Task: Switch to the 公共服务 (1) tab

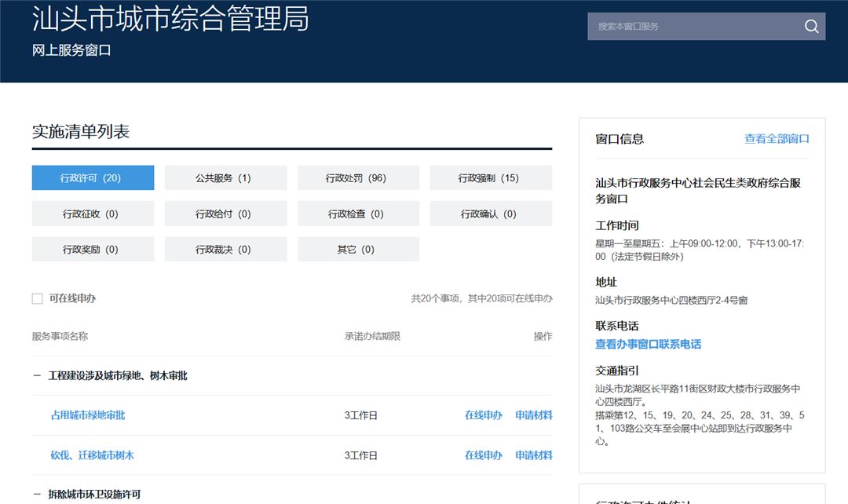Action: coord(225,178)
